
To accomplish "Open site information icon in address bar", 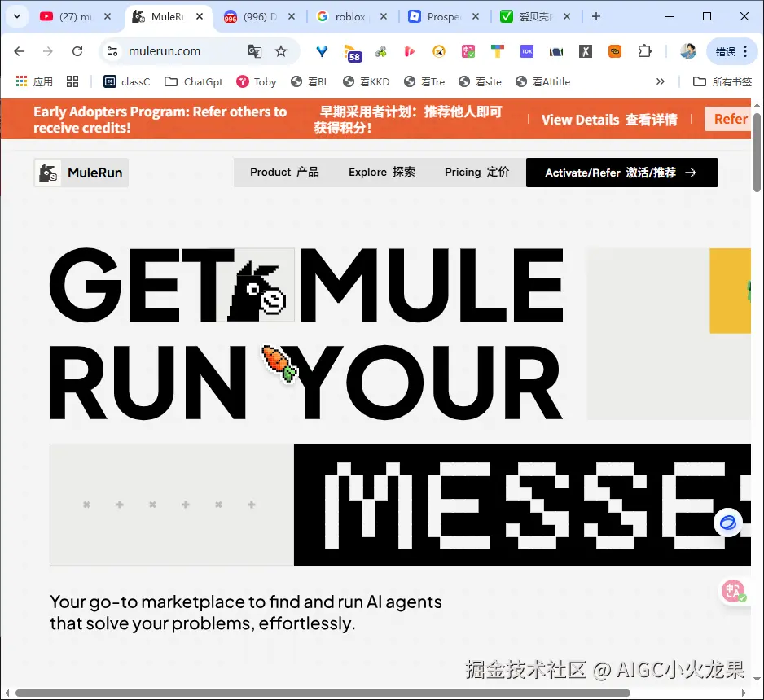I will pos(112,51).
